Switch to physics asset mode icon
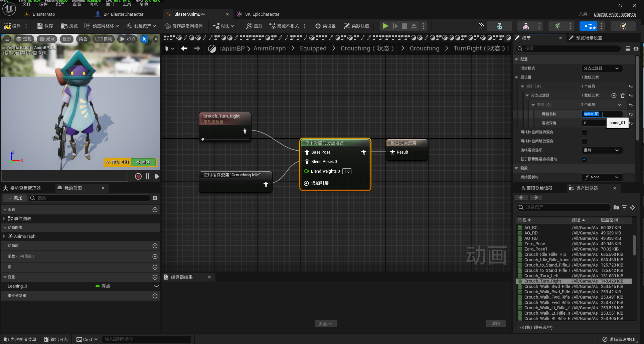The image size is (644, 344). pos(623,26)
